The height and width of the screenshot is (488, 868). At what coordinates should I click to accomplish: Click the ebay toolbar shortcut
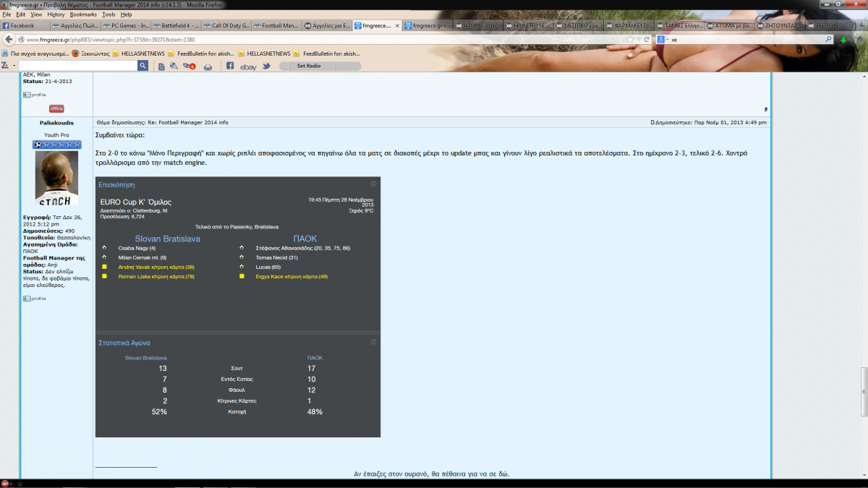[x=248, y=67]
